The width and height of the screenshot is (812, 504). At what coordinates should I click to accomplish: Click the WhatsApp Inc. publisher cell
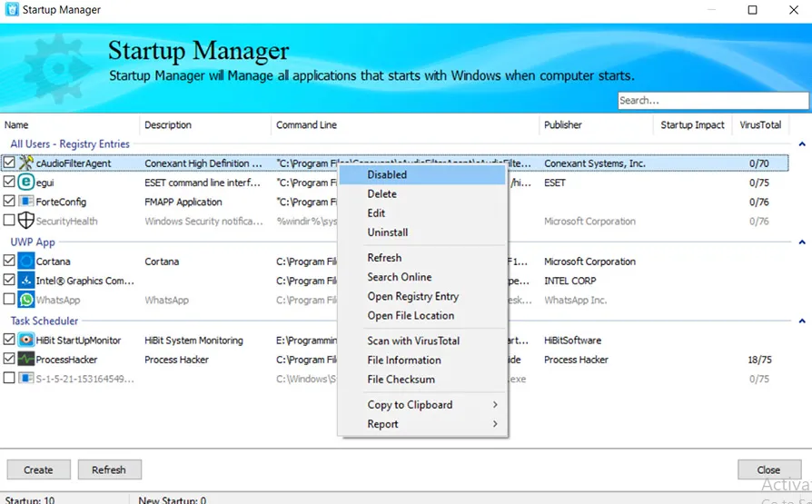click(575, 300)
